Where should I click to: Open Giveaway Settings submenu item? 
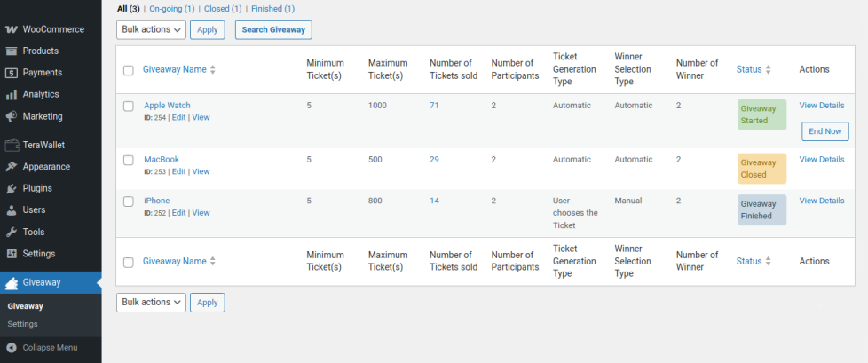click(x=23, y=324)
